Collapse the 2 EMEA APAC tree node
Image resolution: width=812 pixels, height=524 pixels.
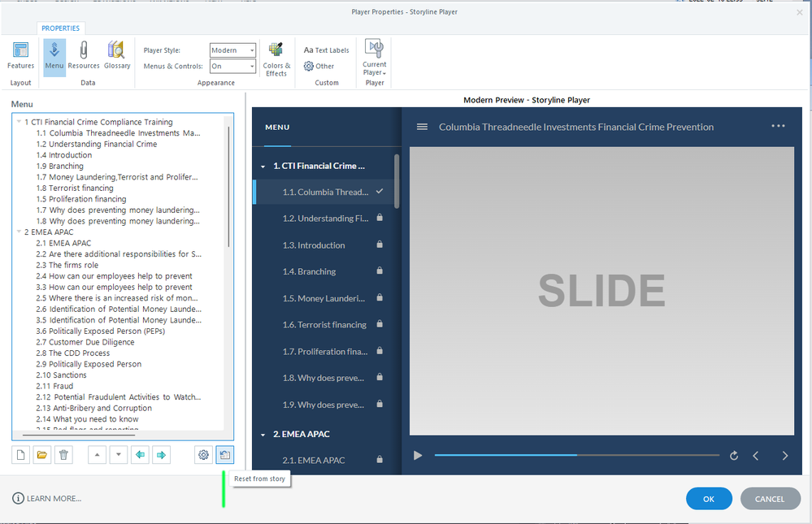[x=19, y=232]
